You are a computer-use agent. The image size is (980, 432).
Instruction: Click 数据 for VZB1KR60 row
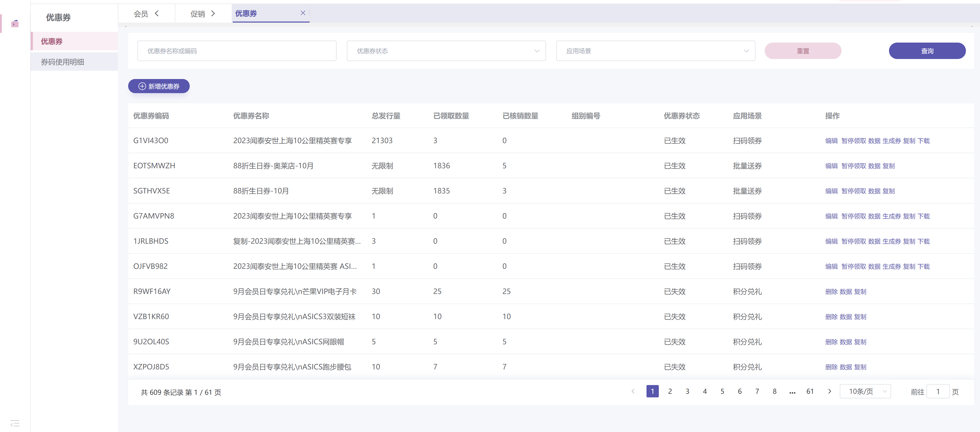coord(846,317)
